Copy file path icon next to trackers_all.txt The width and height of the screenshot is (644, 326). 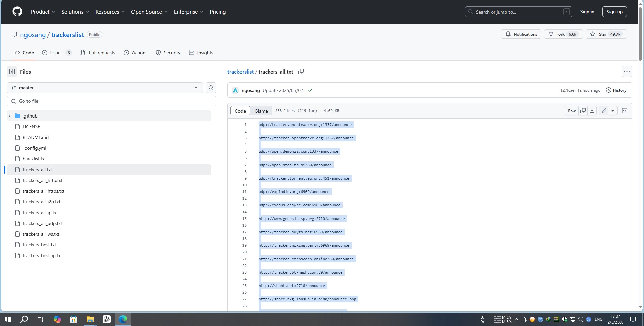301,72
